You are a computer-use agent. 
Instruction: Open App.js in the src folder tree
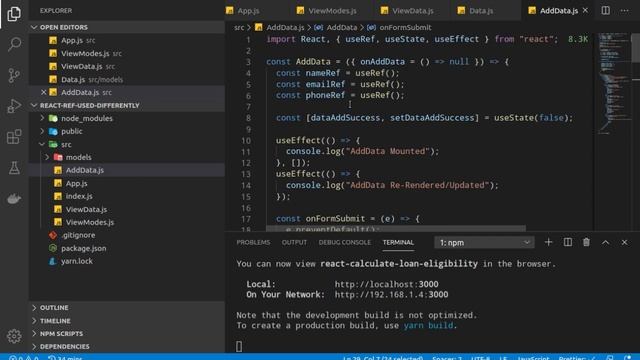click(x=127, y=183)
